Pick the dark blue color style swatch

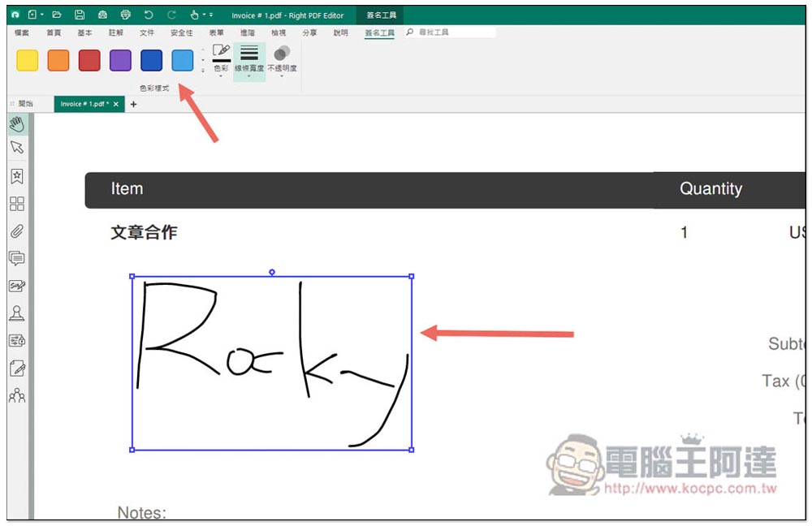coord(152,60)
